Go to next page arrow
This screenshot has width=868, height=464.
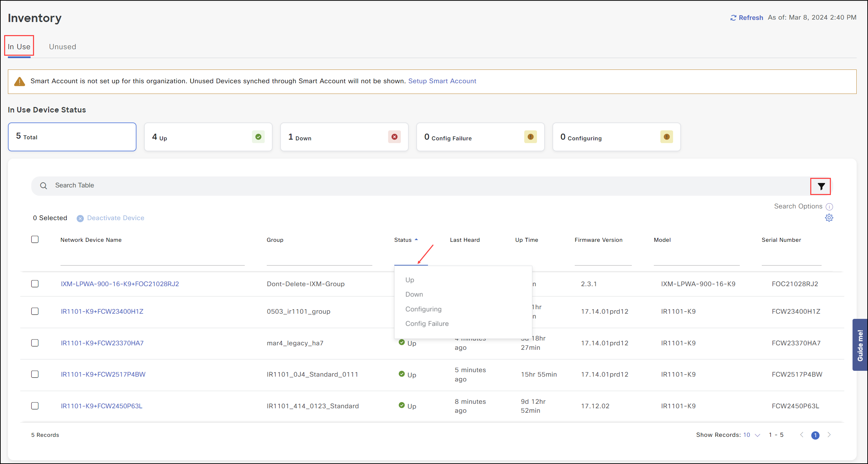point(829,435)
